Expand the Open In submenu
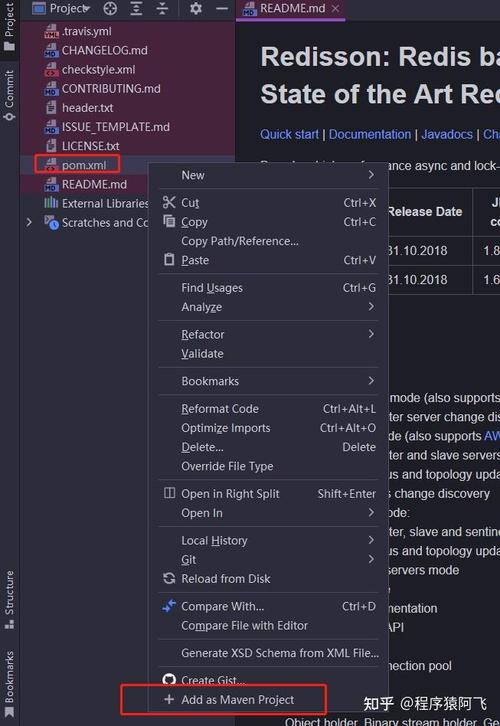500x726 pixels. [x=269, y=513]
